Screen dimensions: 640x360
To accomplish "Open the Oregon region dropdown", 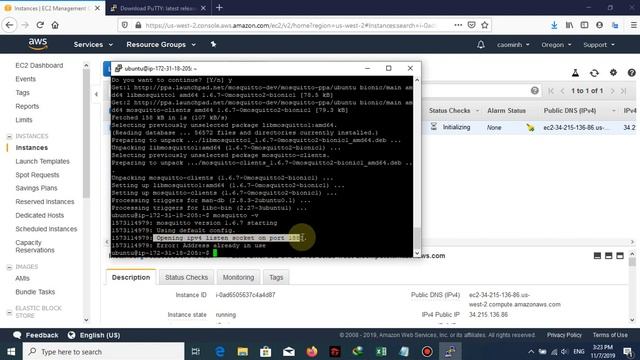I will point(556,44).
